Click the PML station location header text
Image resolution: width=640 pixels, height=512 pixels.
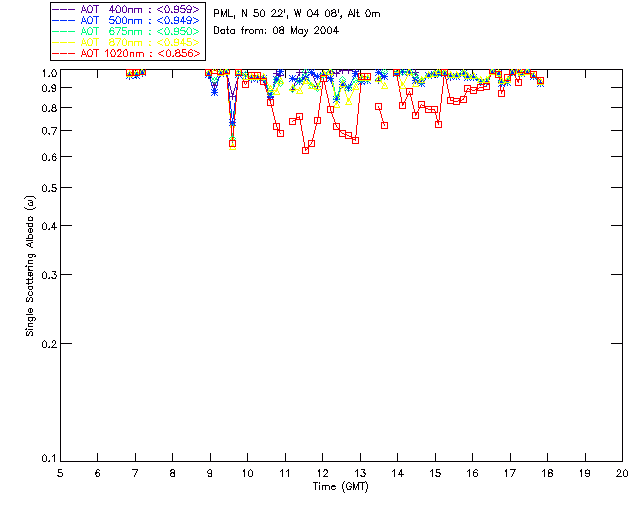click(297, 14)
